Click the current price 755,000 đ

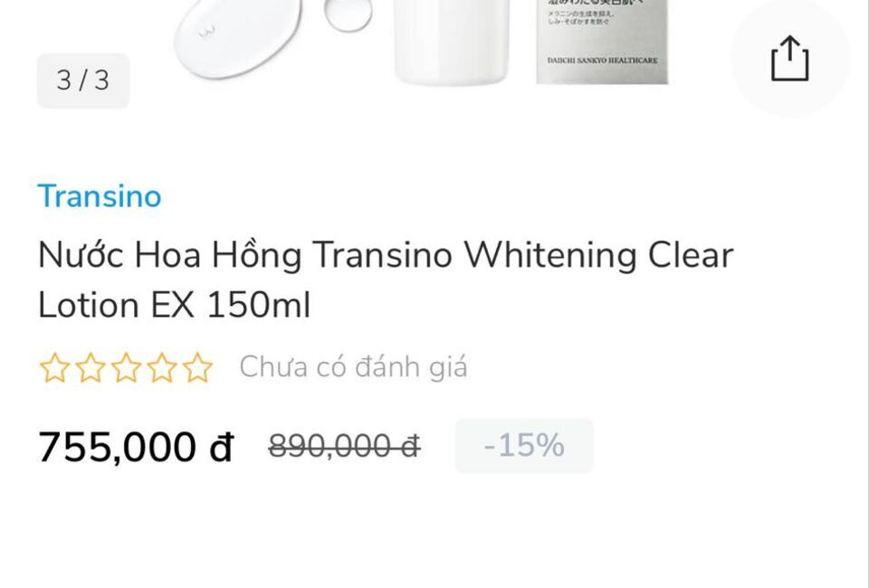136,447
